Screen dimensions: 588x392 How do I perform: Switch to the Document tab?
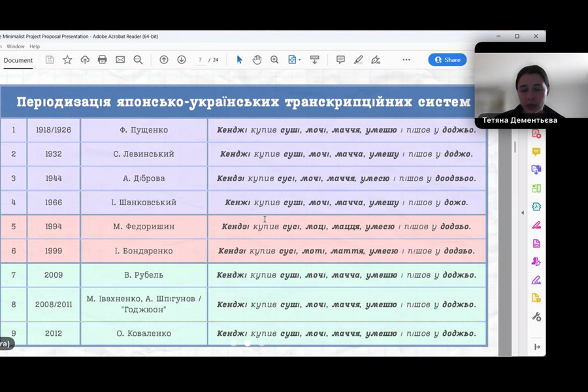(x=18, y=60)
